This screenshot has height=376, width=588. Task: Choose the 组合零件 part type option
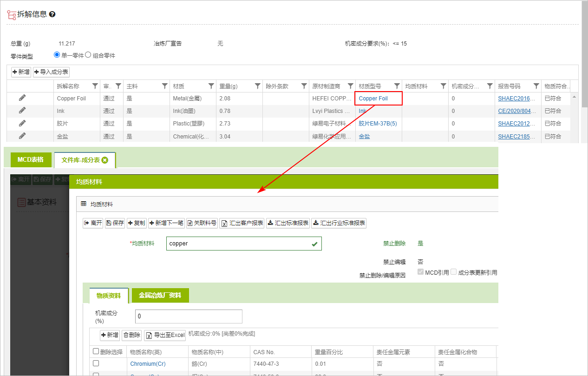coord(88,55)
